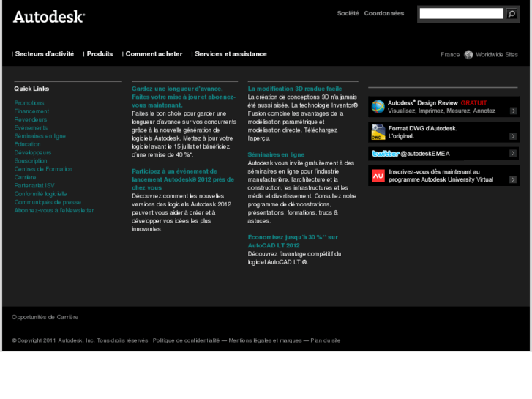The image size is (532, 399).
Task: Click arrow on Design Review banner
Action: click(513, 111)
